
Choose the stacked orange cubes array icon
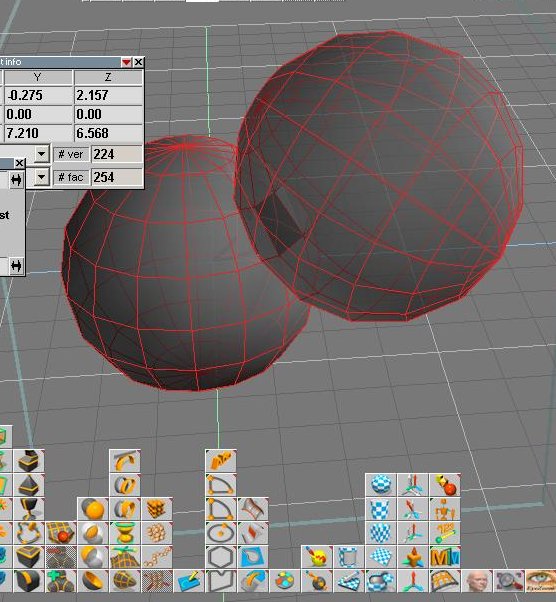coord(157,509)
